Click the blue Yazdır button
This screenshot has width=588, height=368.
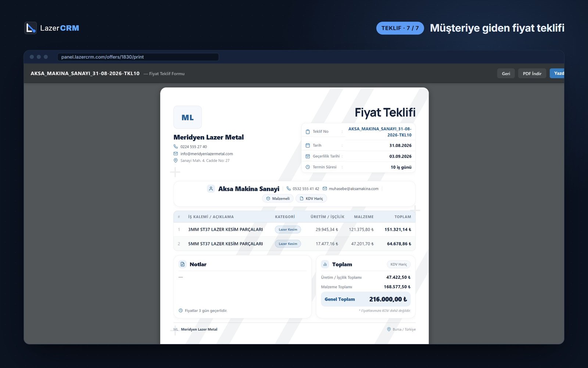click(x=557, y=73)
